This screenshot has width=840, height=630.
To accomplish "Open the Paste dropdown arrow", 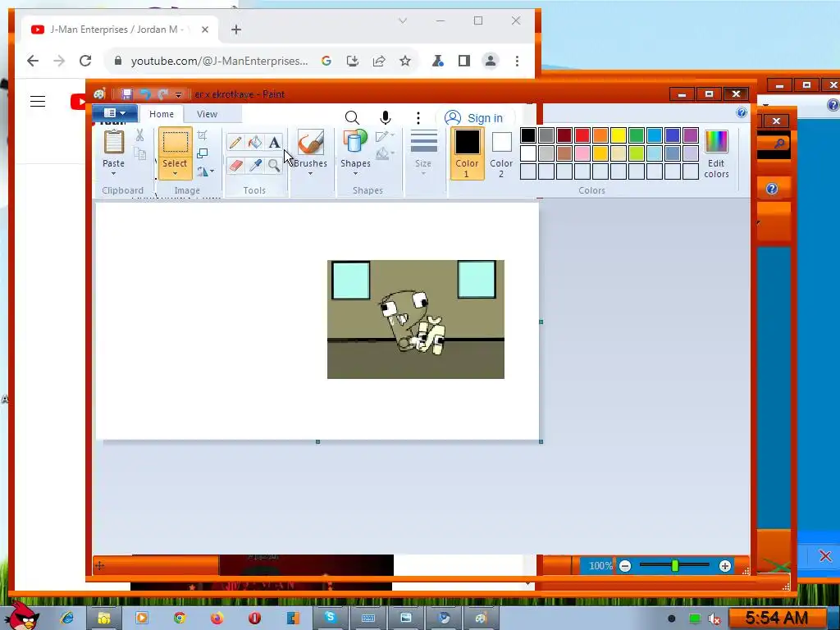I will (x=113, y=174).
